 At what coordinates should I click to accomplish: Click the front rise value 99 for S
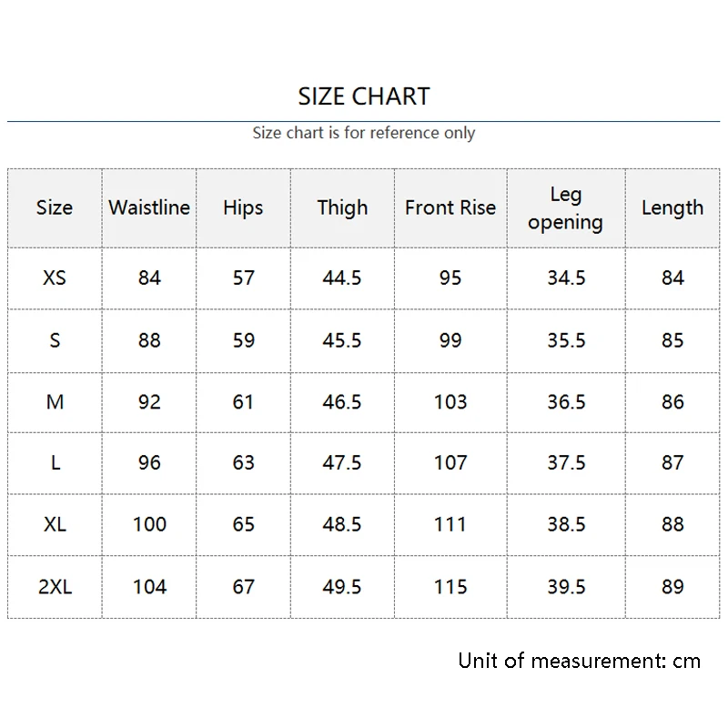[x=450, y=340]
